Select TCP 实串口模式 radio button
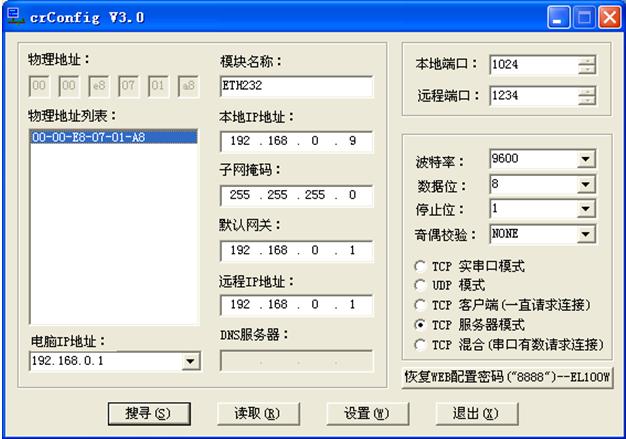 tap(419, 267)
